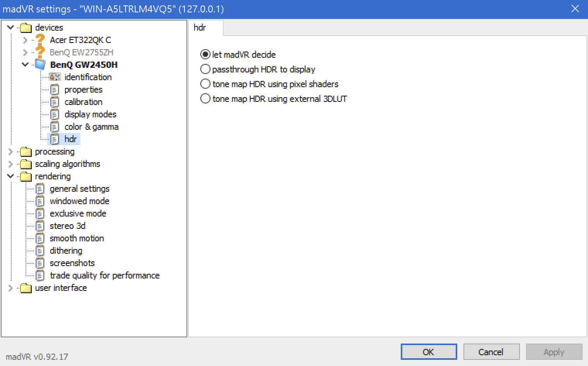This screenshot has width=588, height=366.
Task: Expand the BenQ EW2755ZH node
Action: click(26, 52)
